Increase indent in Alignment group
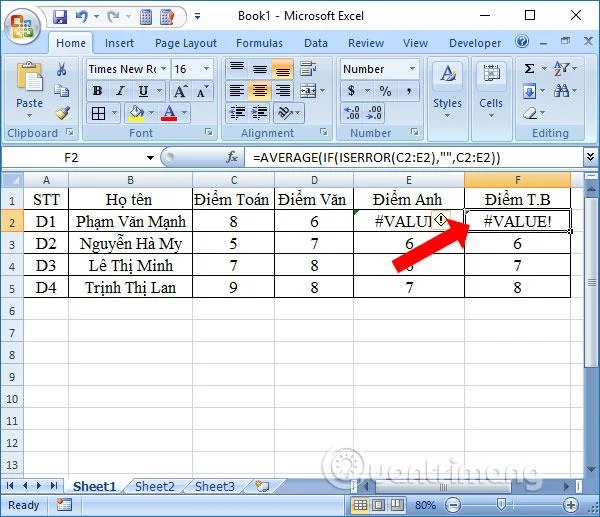The height and width of the screenshot is (517, 600). click(x=259, y=113)
